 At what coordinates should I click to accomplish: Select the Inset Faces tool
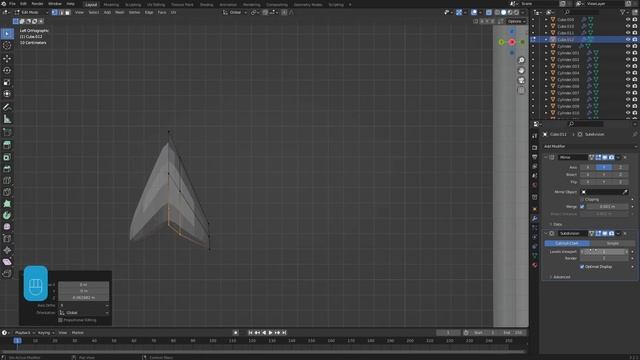(7, 157)
